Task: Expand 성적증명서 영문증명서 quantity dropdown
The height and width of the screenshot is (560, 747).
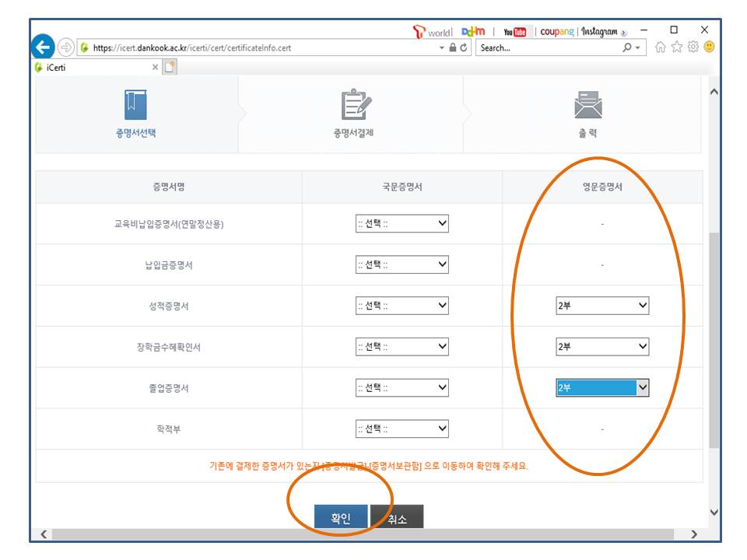Action: pos(602,306)
